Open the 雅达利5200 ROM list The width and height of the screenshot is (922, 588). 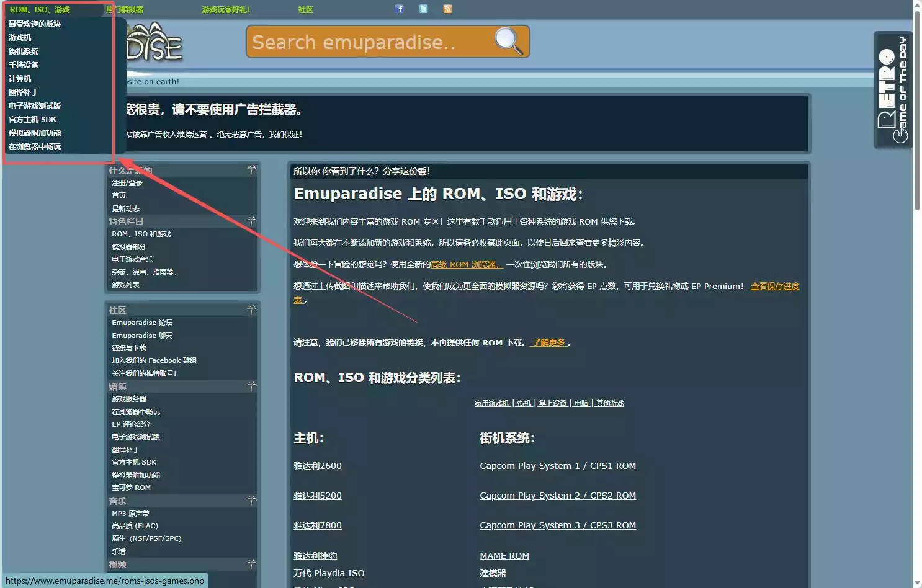(x=318, y=496)
